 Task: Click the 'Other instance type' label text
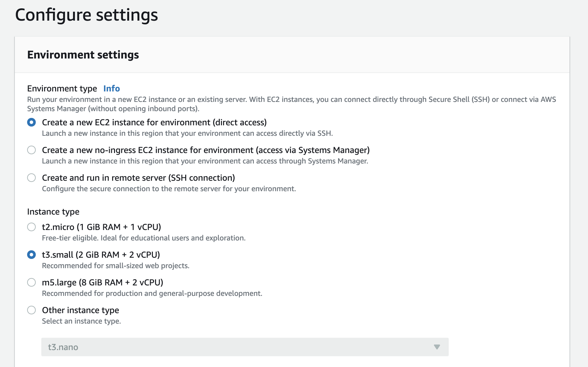80,310
